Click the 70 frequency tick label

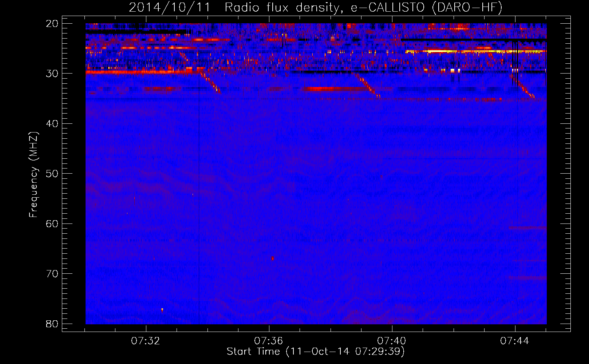click(x=52, y=274)
